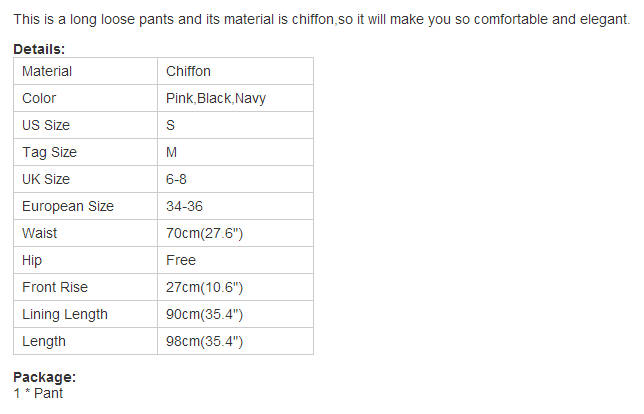The height and width of the screenshot is (414, 644).
Task: Click the '1 * Pant' package text
Action: [x=38, y=393]
